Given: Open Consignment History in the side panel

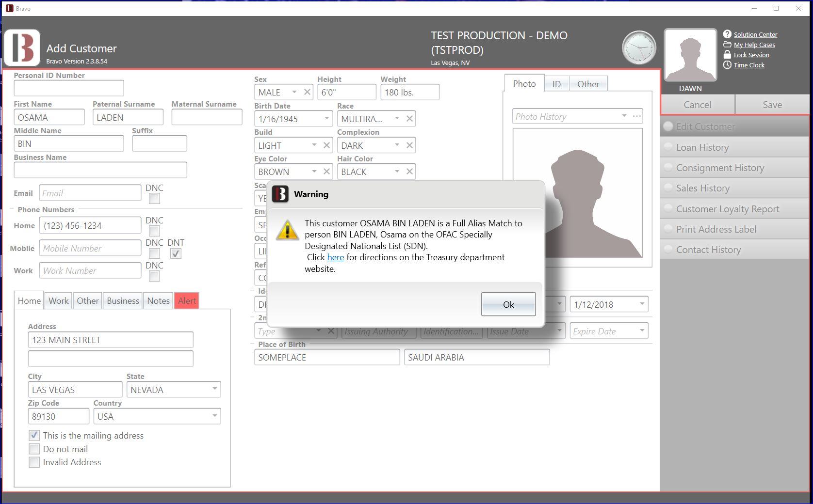Looking at the screenshot, I should [734, 168].
